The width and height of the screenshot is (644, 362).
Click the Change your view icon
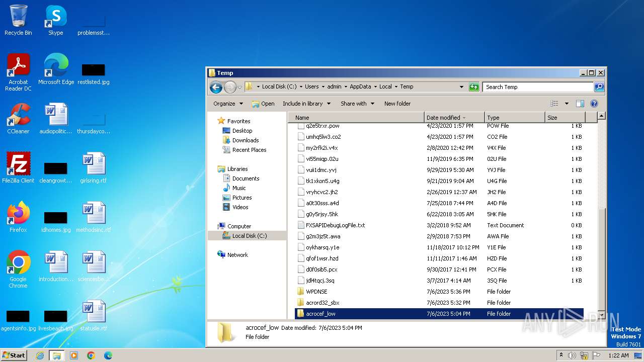[x=554, y=104]
